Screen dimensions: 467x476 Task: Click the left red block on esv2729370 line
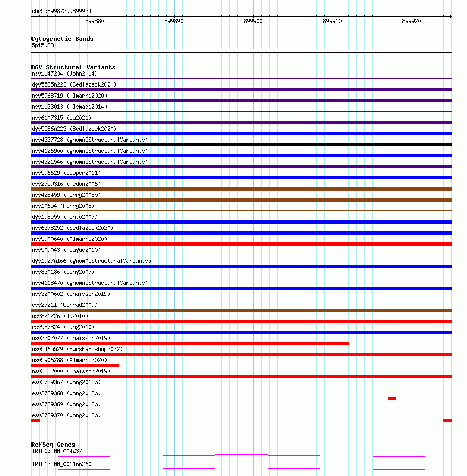pos(36,420)
